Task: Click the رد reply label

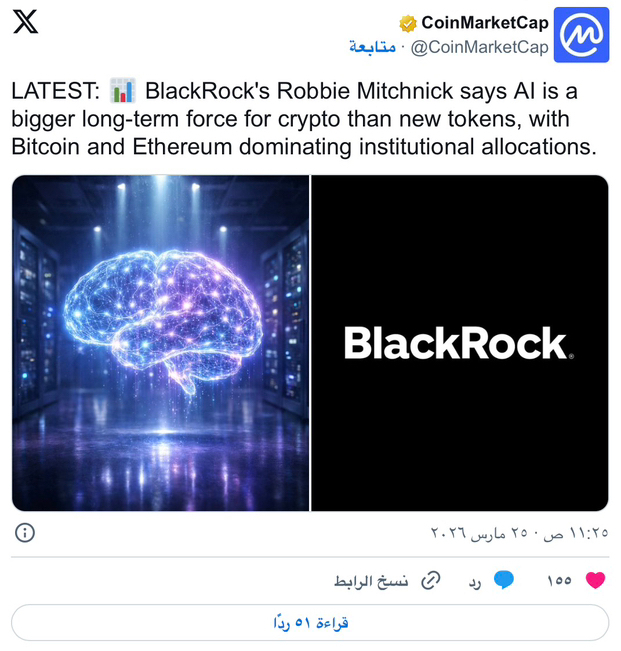Action: tap(475, 582)
